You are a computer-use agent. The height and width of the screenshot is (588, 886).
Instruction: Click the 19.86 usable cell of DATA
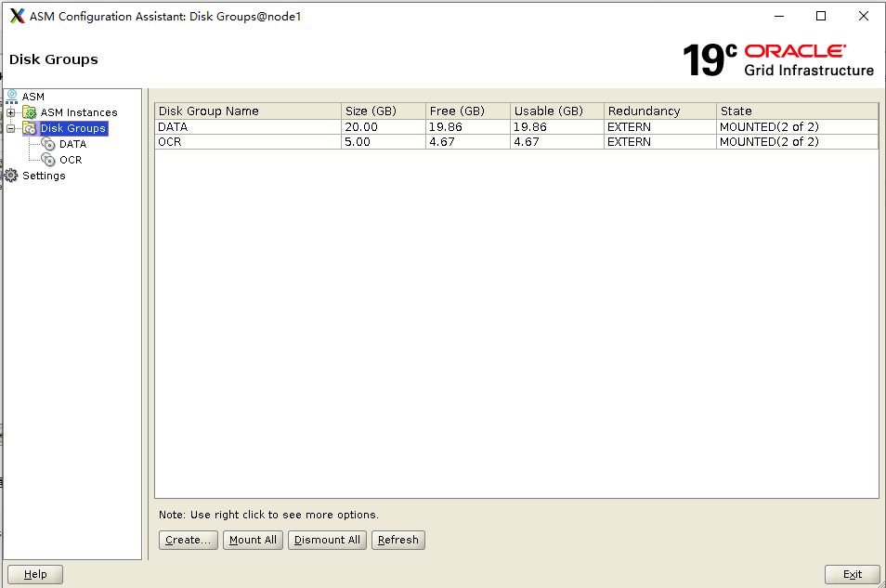(x=557, y=126)
